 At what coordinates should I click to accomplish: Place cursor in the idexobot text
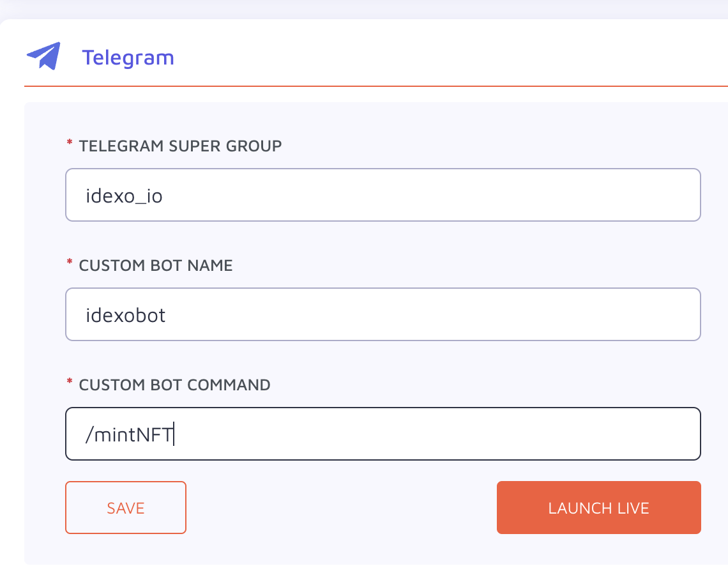coord(125,316)
